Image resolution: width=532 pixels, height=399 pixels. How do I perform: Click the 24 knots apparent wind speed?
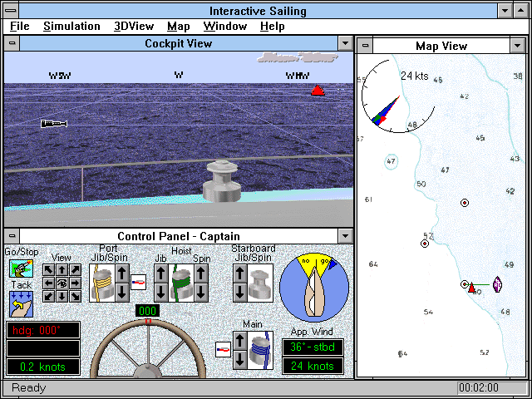tap(313, 366)
